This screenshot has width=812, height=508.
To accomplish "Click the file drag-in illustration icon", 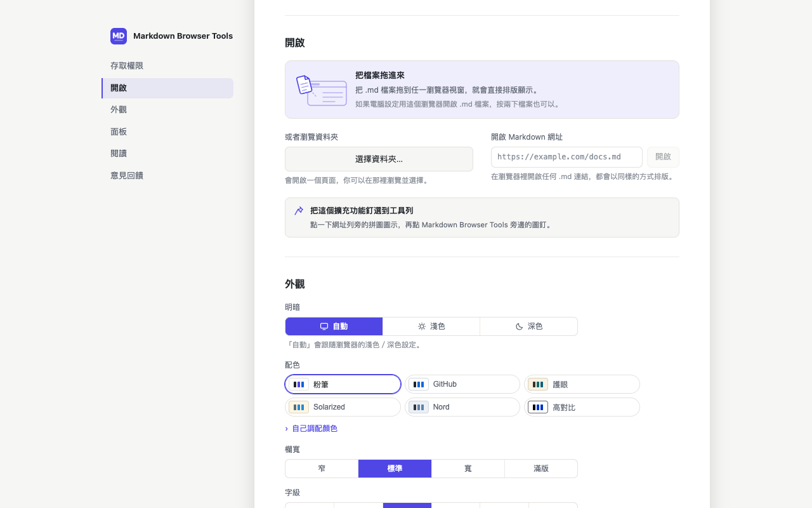I will (322, 90).
